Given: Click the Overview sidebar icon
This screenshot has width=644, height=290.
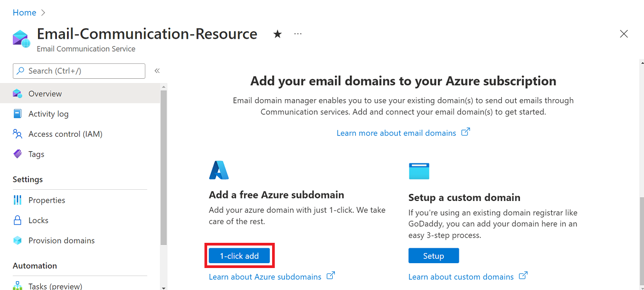Looking at the screenshot, I should 18,93.
